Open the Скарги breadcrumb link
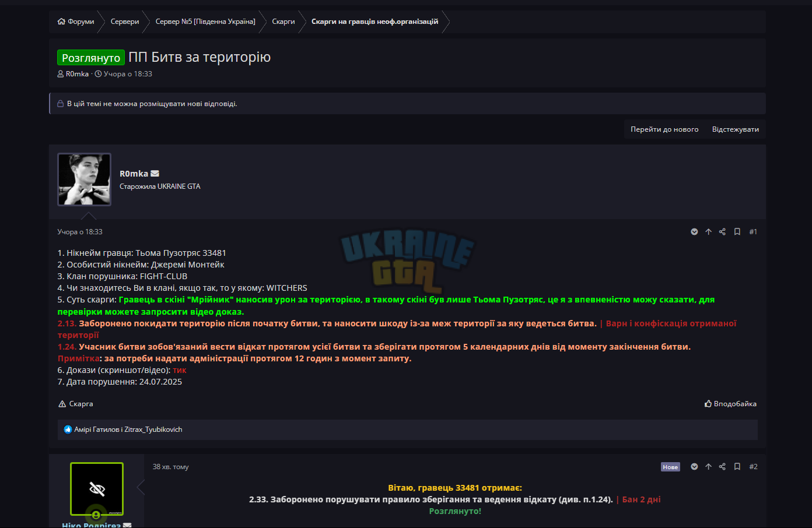 283,22
